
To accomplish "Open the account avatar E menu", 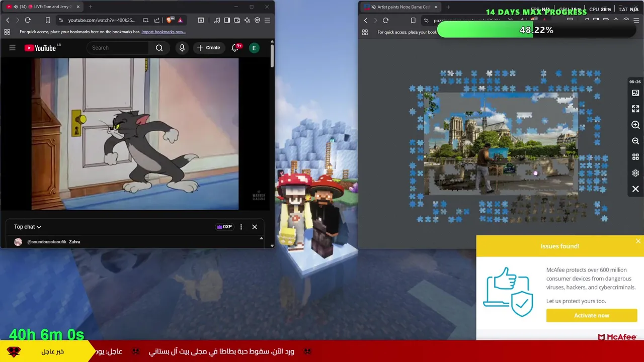I will pos(254,48).
